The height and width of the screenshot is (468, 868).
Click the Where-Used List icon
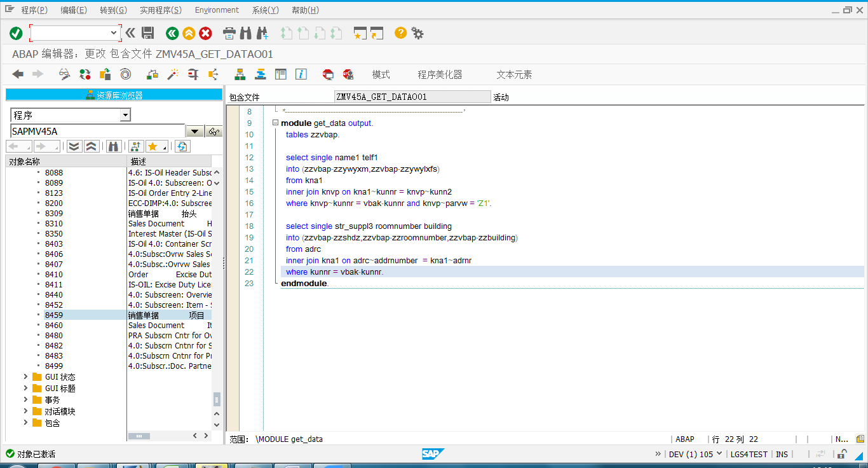tap(214, 74)
